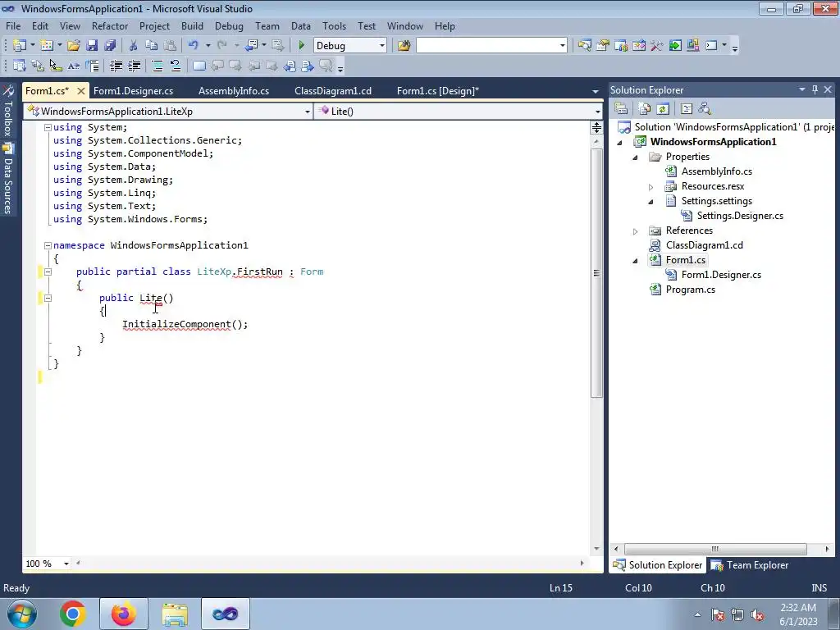Select Settings.Designer.cs in the tree
This screenshot has width=840, height=630.
point(740,216)
